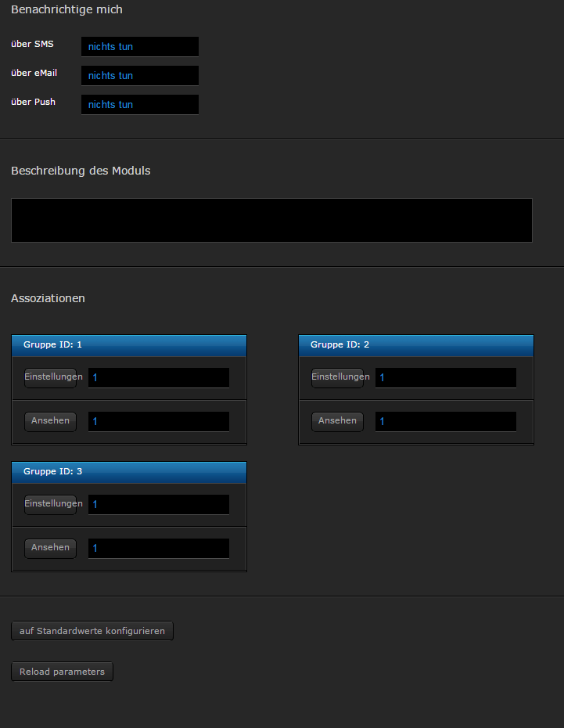Click into the 'Beschreibung des Moduls' text area
The width and height of the screenshot is (564, 728).
coord(271,220)
